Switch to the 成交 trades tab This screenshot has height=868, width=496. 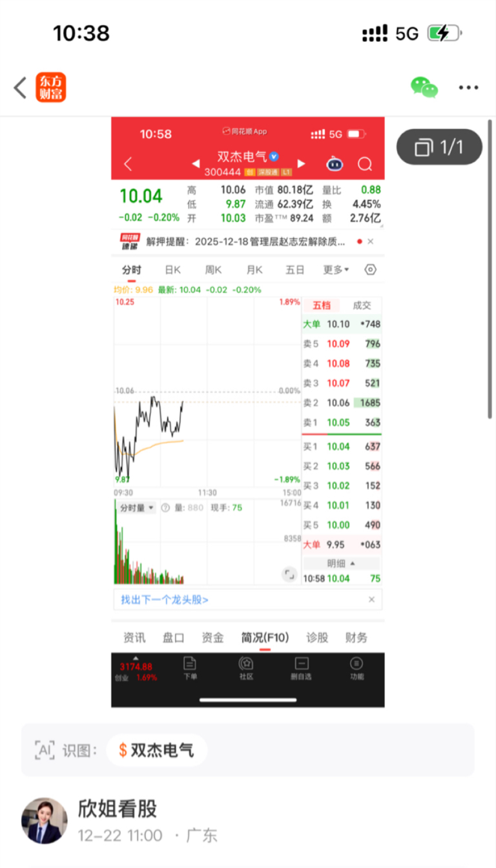(361, 305)
